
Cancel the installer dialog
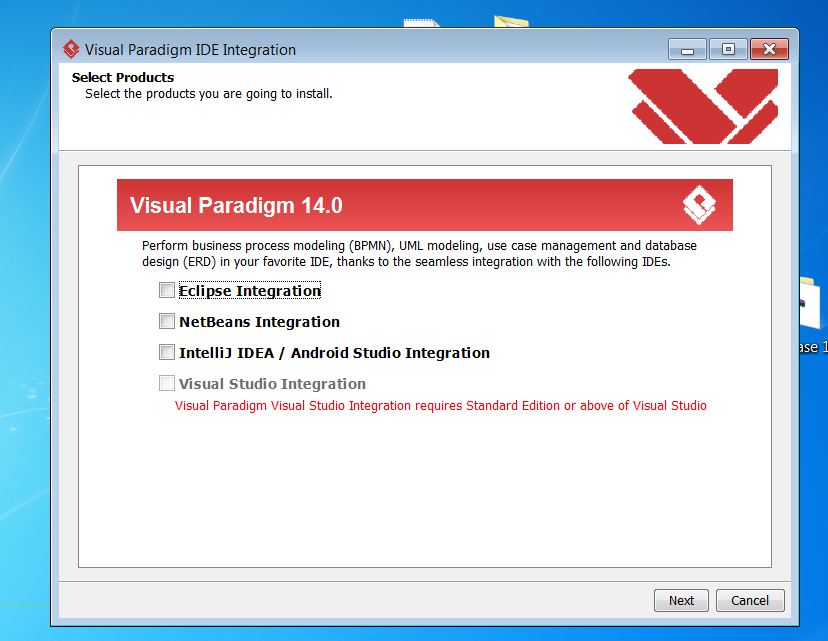click(750, 600)
